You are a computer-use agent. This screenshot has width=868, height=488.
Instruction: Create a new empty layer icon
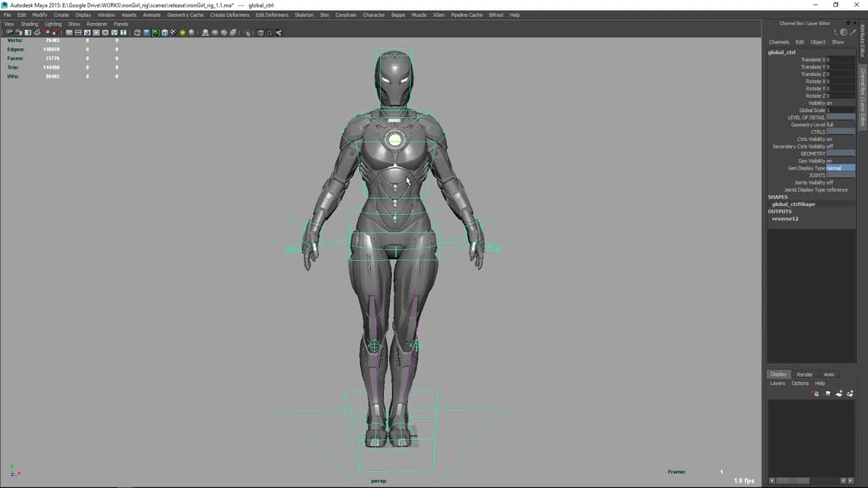839,393
